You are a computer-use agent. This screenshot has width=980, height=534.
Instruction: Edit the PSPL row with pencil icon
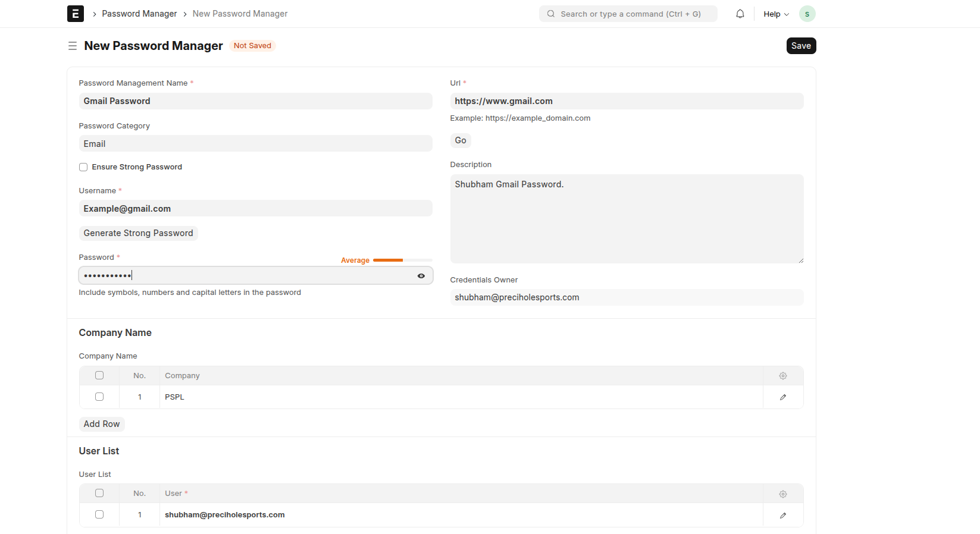(783, 397)
